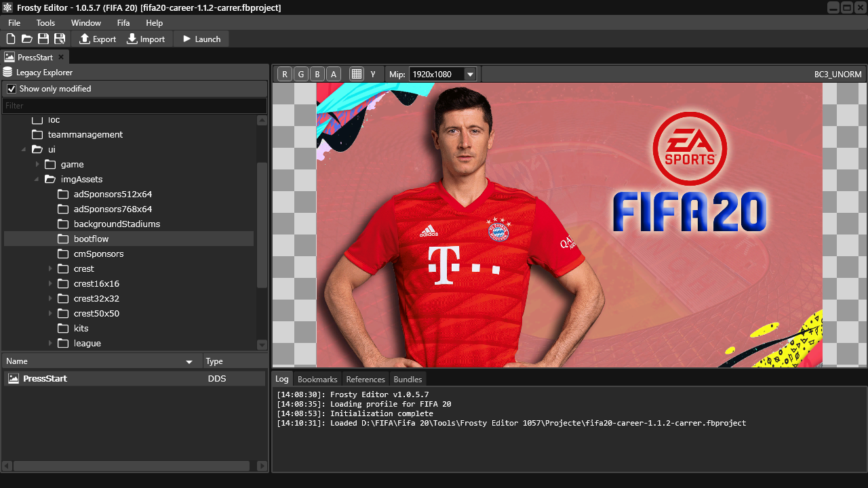
Task: Toggle the checkerboard grid background button
Action: (357, 74)
